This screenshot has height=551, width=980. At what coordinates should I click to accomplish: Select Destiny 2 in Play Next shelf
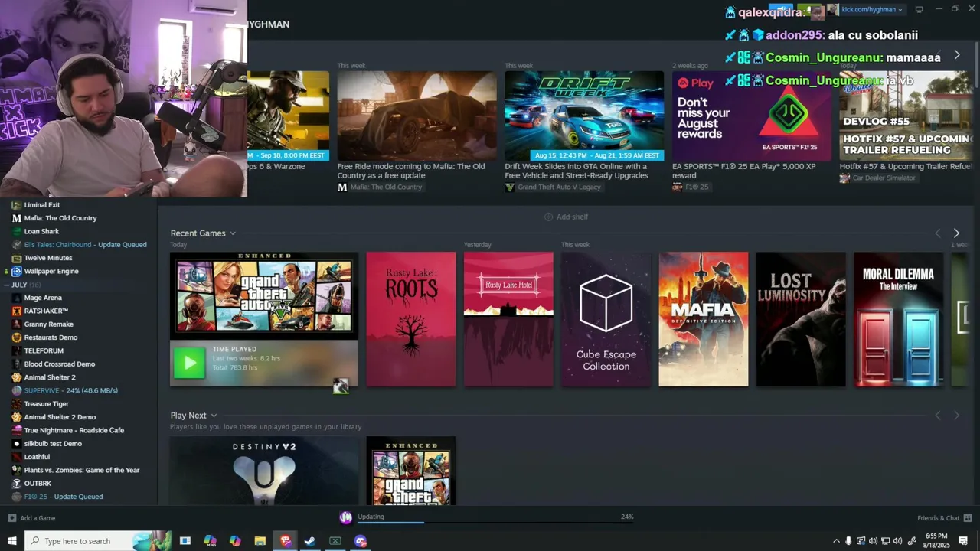point(264,471)
